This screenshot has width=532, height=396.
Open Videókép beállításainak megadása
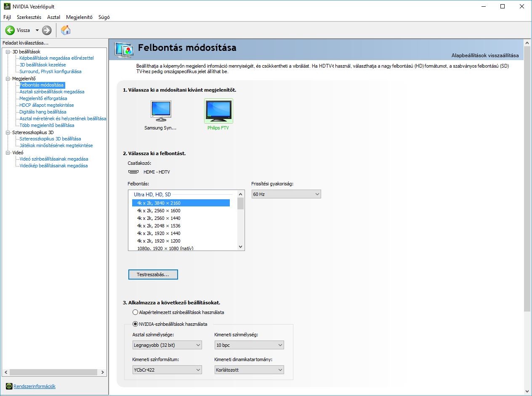[53, 166]
